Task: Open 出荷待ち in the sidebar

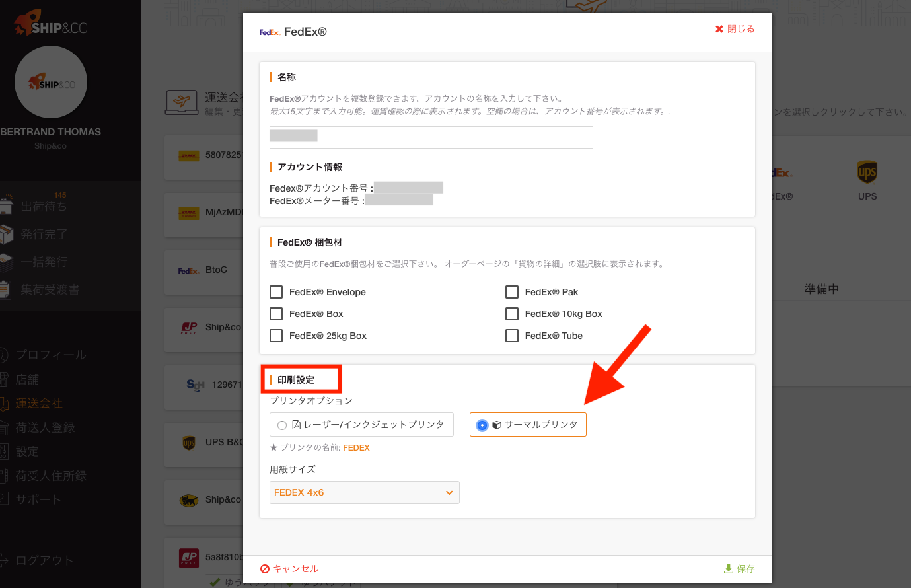Action: 44,207
